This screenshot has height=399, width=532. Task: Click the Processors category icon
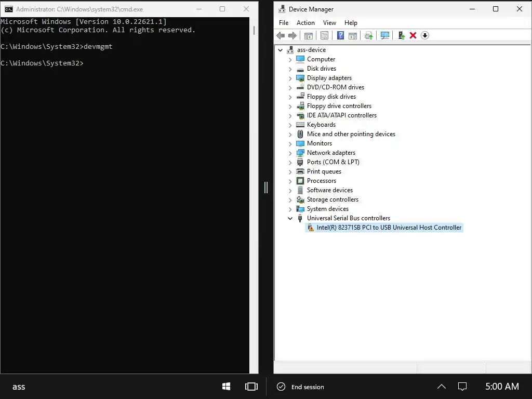(300, 181)
